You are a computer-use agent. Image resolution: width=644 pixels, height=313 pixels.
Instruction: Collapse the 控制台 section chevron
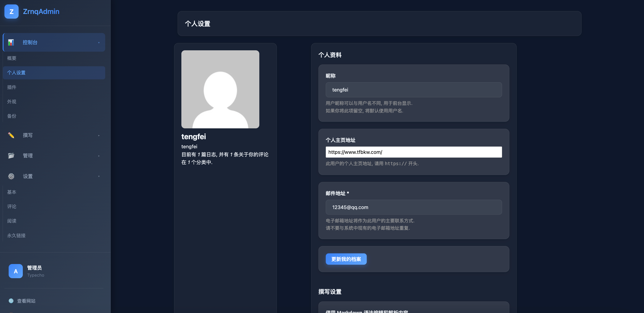pyautogui.click(x=99, y=42)
